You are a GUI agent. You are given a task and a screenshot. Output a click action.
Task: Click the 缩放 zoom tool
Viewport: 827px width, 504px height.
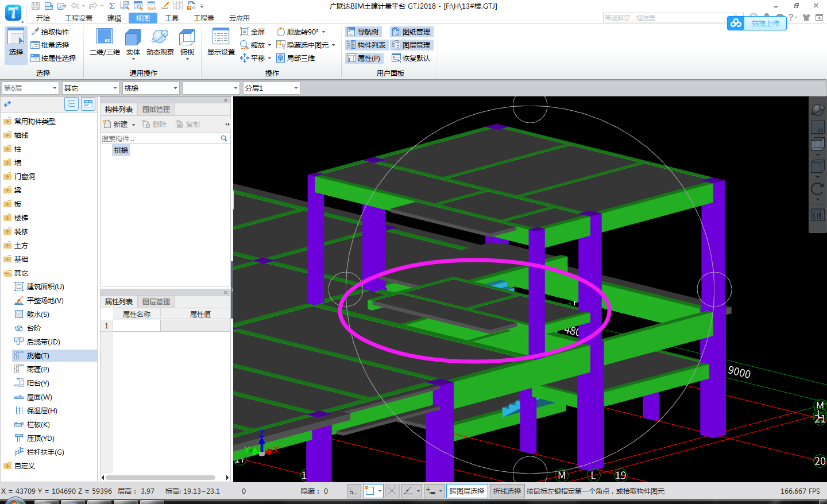coord(253,45)
